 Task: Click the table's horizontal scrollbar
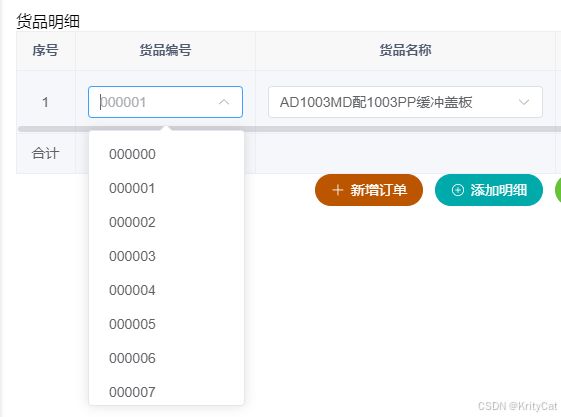click(289, 129)
